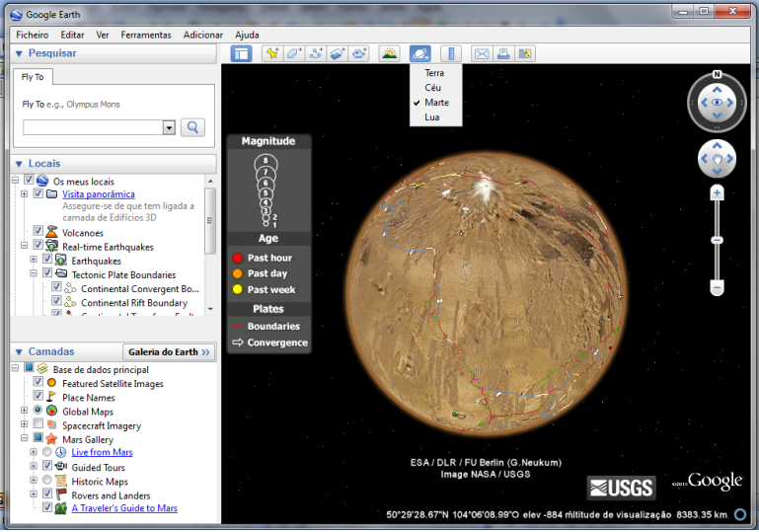Viewport: 759px width, 532px height.
Task: Open the planet switcher toolbar icon
Action: [x=420, y=53]
